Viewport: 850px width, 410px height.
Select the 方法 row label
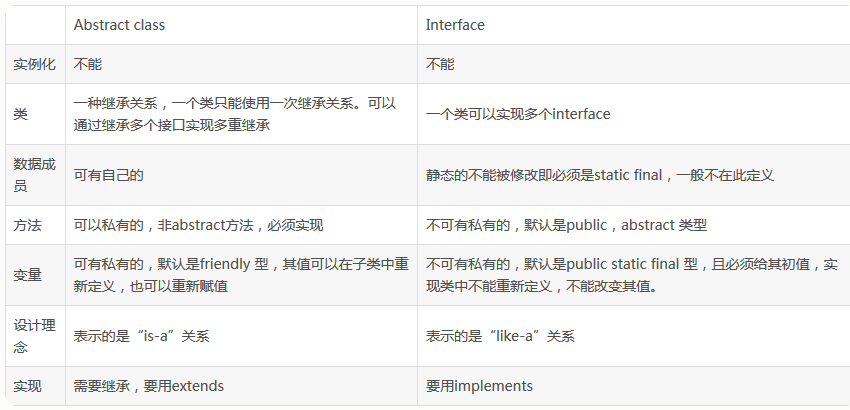[28, 226]
